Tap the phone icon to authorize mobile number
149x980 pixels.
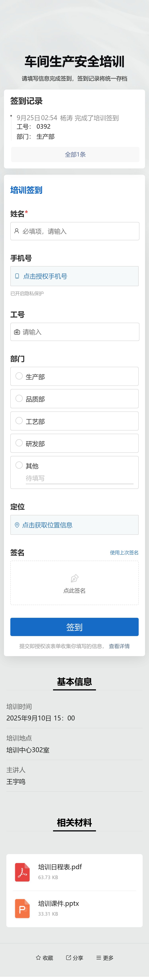(x=17, y=276)
